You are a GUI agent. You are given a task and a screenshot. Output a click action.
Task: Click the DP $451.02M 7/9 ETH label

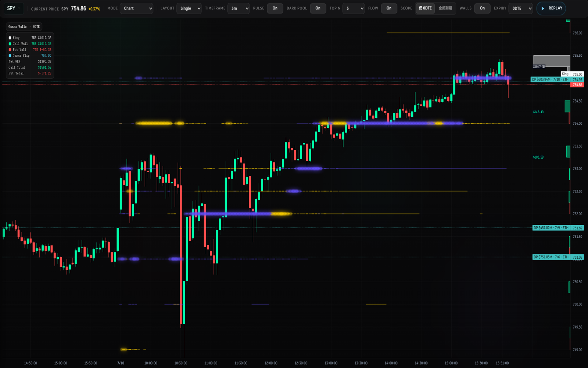pyautogui.click(x=551, y=228)
